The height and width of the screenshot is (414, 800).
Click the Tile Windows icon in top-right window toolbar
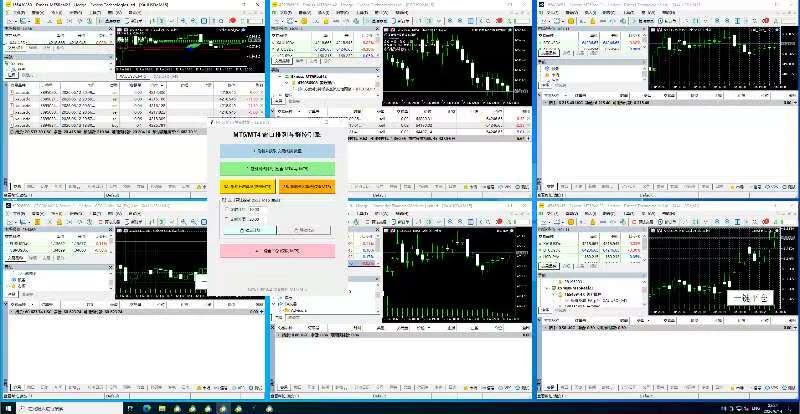click(x=737, y=21)
